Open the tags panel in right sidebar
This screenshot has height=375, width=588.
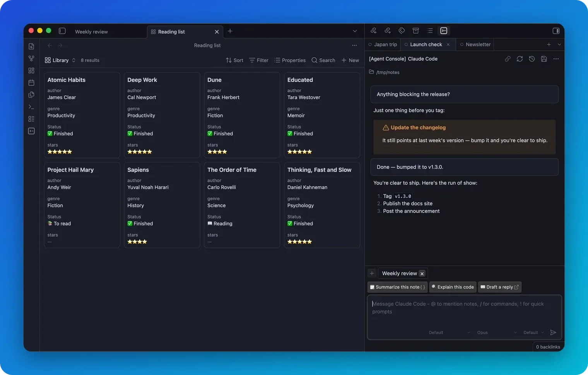coord(402,31)
